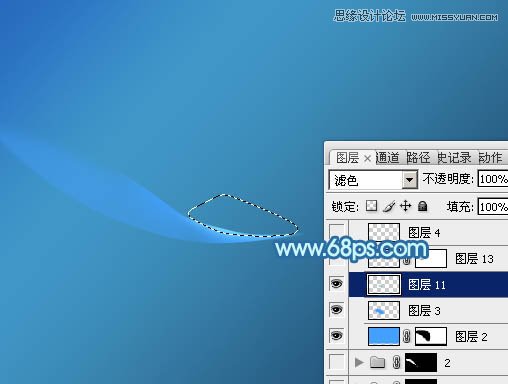Open the 史记录 (History) tab

coord(454,157)
